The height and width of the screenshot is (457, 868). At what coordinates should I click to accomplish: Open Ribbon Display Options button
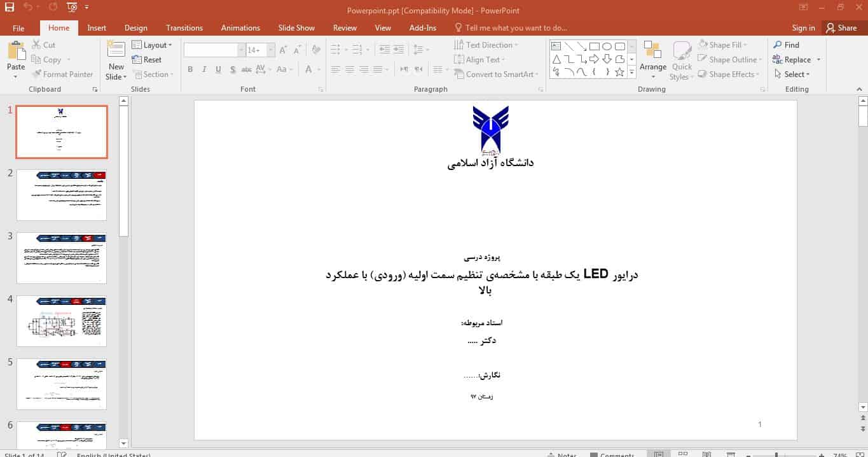pos(804,8)
